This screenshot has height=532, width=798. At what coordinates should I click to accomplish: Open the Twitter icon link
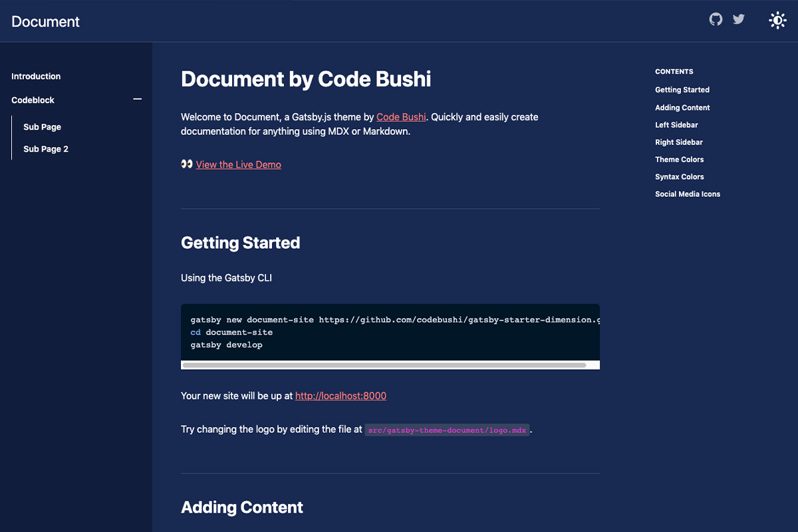tap(738, 19)
